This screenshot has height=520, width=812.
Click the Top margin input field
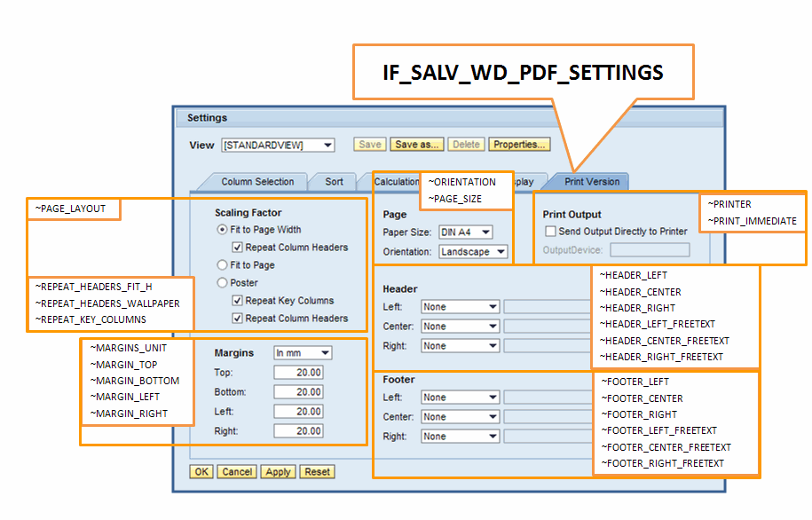click(x=298, y=373)
